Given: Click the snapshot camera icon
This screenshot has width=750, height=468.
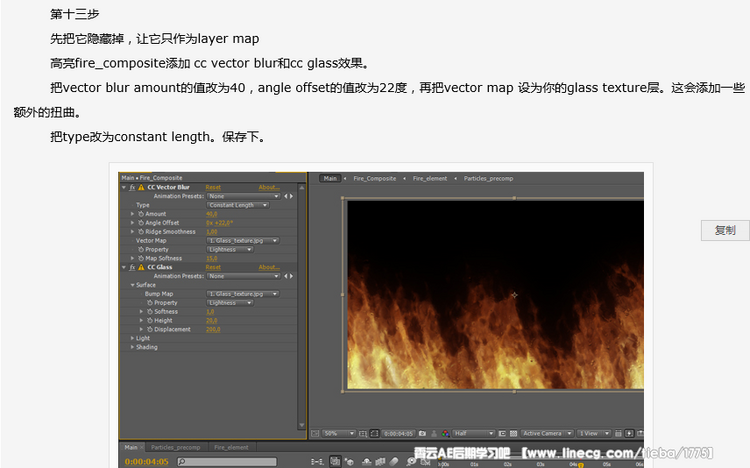Looking at the screenshot, I should coord(422,434).
